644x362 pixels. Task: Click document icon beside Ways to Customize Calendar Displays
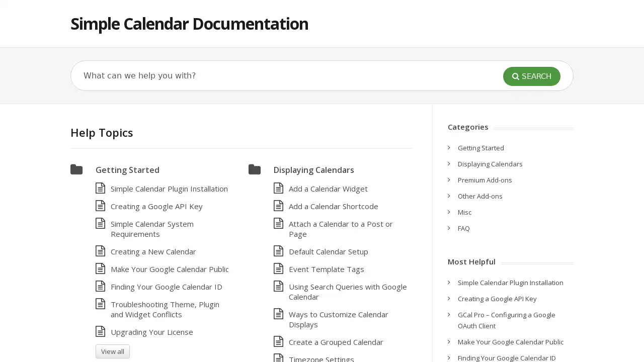click(279, 314)
